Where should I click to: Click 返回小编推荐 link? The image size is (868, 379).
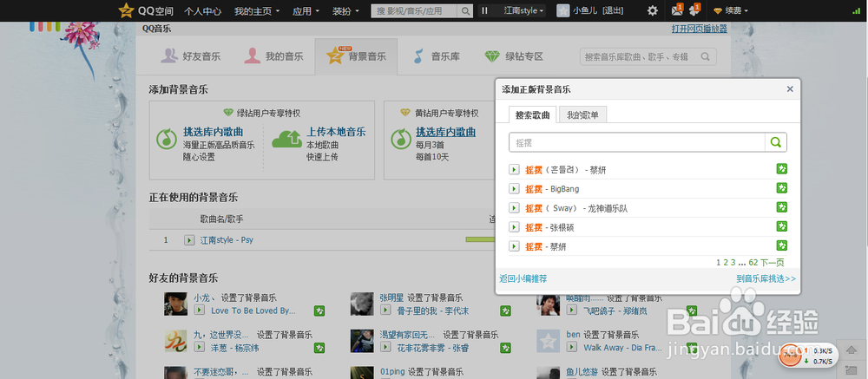pyautogui.click(x=523, y=279)
